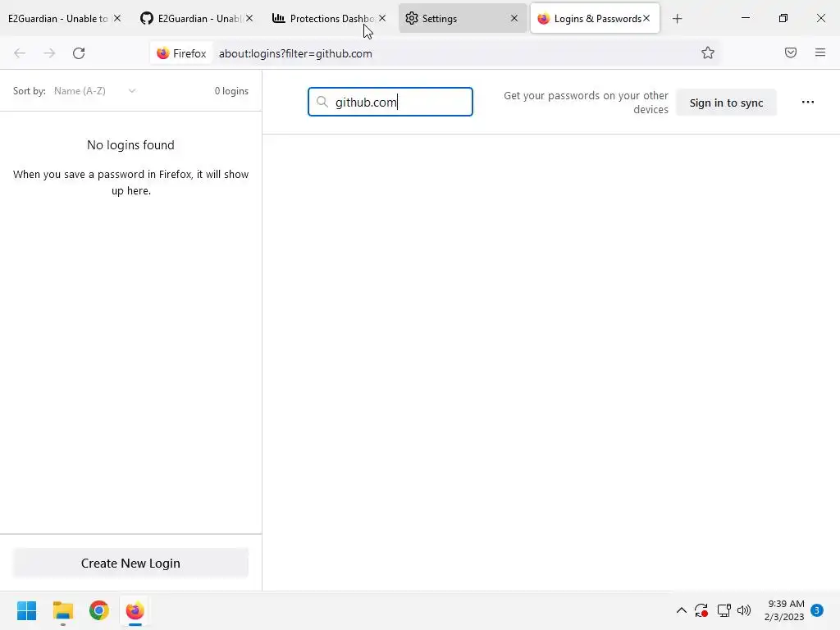Click the Sign in to sync button
Viewport: 840px width, 630px height.
pyautogui.click(x=726, y=103)
